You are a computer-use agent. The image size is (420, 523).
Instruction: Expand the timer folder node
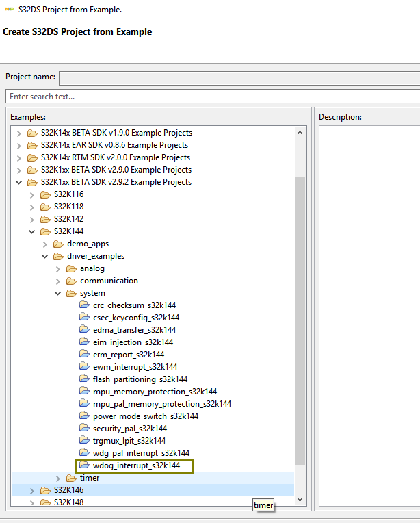(x=58, y=479)
